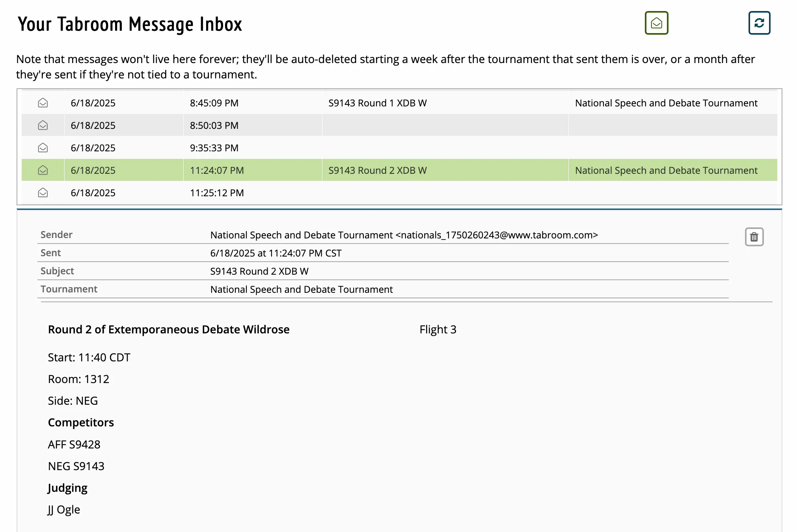Image resolution: width=797 pixels, height=532 pixels.
Task: Click envelope icon of the 8:50:03 PM message
Action: [x=43, y=125]
